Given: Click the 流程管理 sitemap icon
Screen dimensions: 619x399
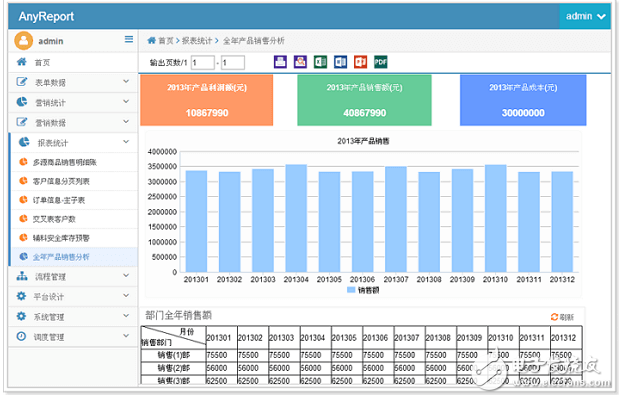Looking at the screenshot, I should click(x=22, y=276).
